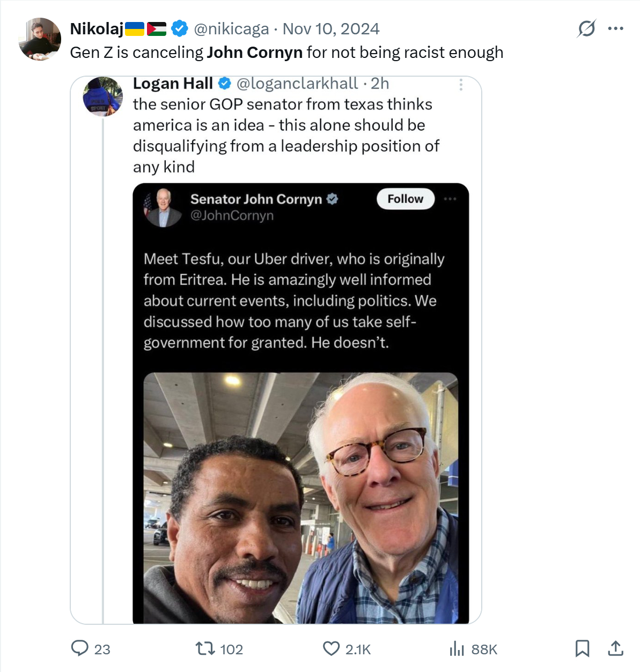Like the tweet with heart icon
Image resolution: width=640 pixels, height=672 pixels.
[x=331, y=648]
